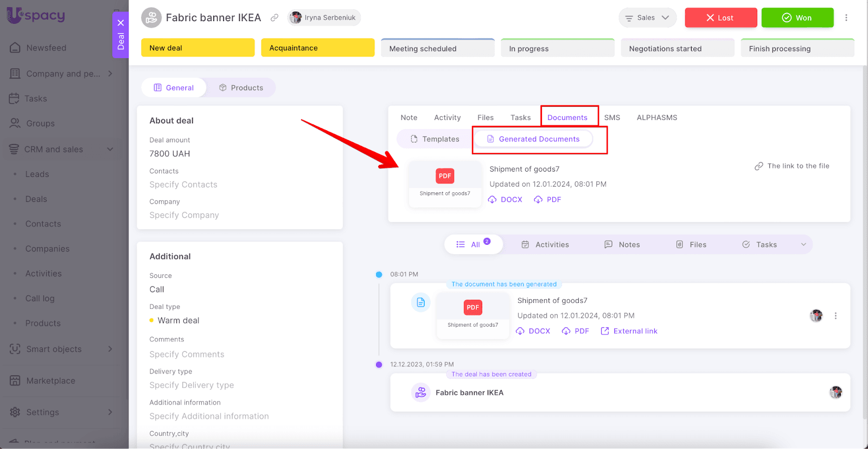Expand the Settings submenu
The width and height of the screenshot is (868, 449).
click(110, 412)
